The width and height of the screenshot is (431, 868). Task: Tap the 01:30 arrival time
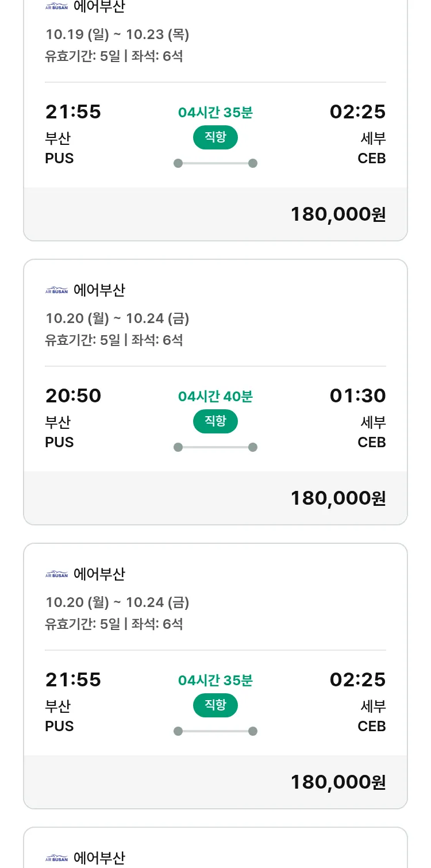[x=357, y=395]
